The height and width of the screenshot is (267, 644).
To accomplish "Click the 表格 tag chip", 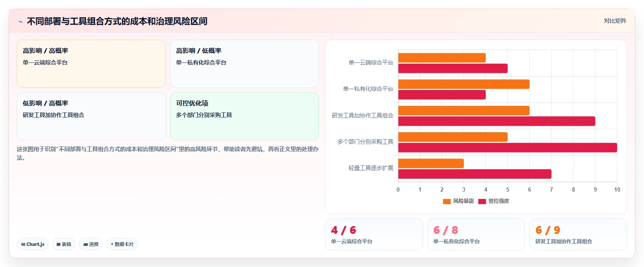I will point(64,244).
